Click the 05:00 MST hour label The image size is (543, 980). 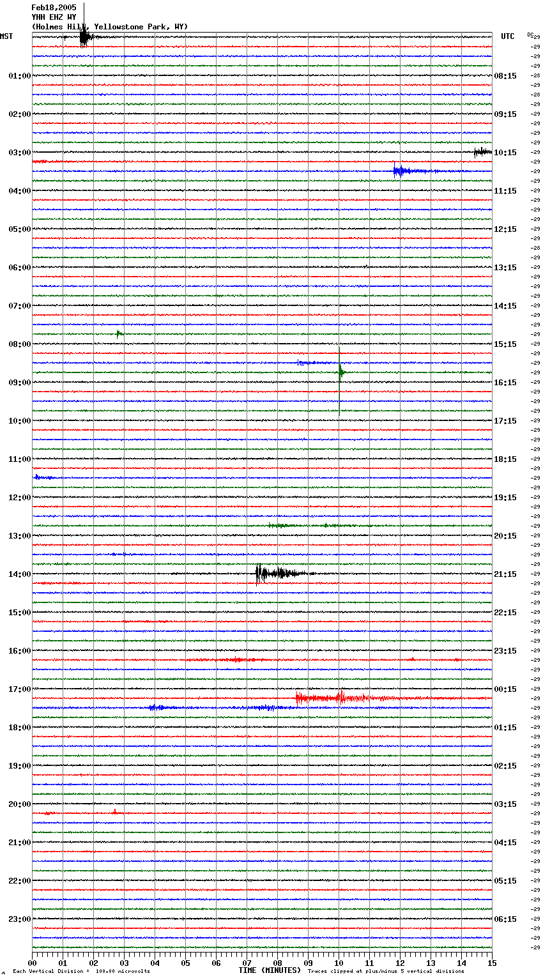(x=19, y=229)
